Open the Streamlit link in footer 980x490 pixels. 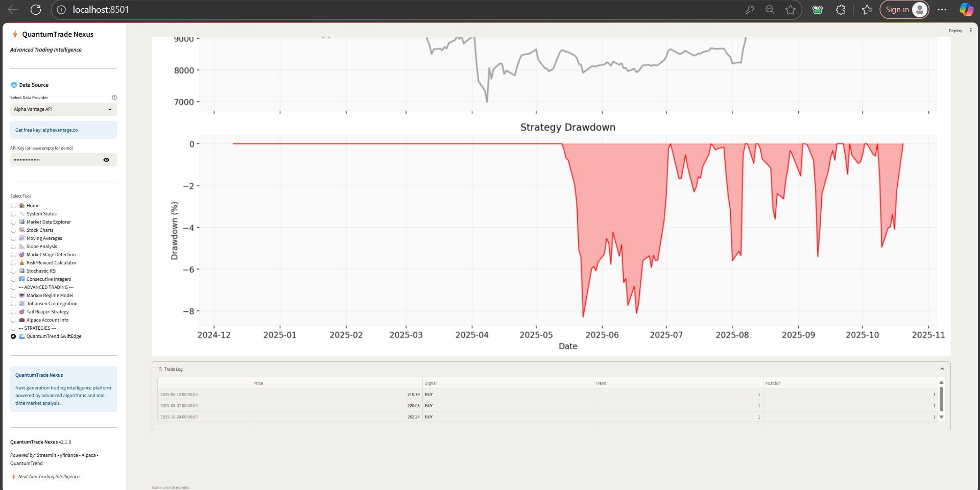click(x=180, y=487)
